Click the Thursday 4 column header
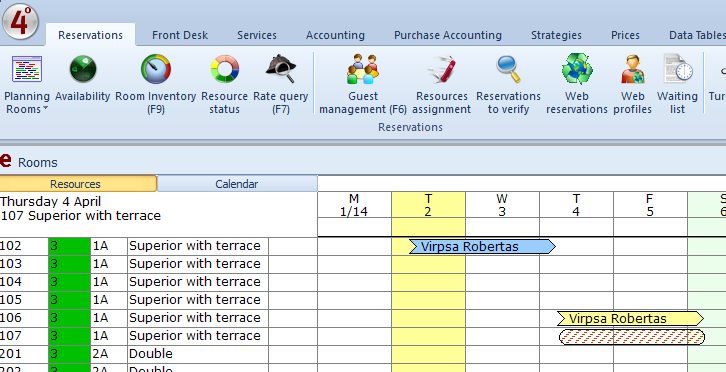 click(x=576, y=205)
